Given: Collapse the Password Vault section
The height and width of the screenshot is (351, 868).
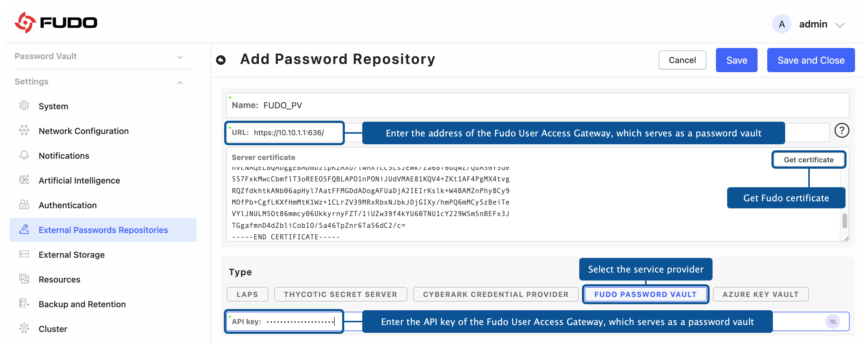Looking at the screenshot, I should [x=180, y=57].
